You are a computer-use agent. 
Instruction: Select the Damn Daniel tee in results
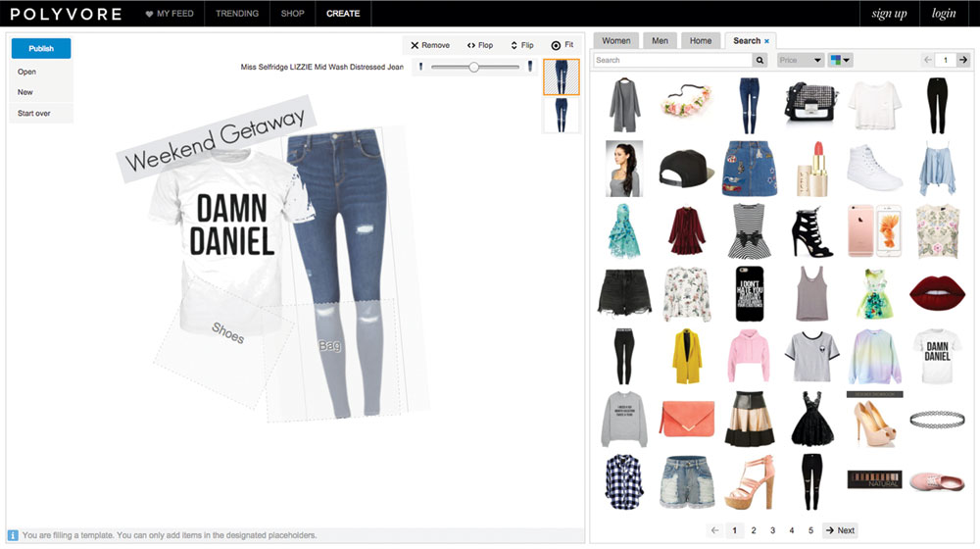[937, 357]
